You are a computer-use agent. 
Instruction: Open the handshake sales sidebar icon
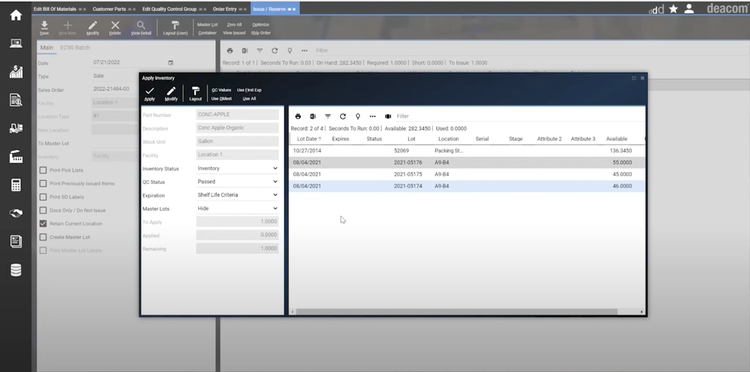pyautogui.click(x=16, y=213)
